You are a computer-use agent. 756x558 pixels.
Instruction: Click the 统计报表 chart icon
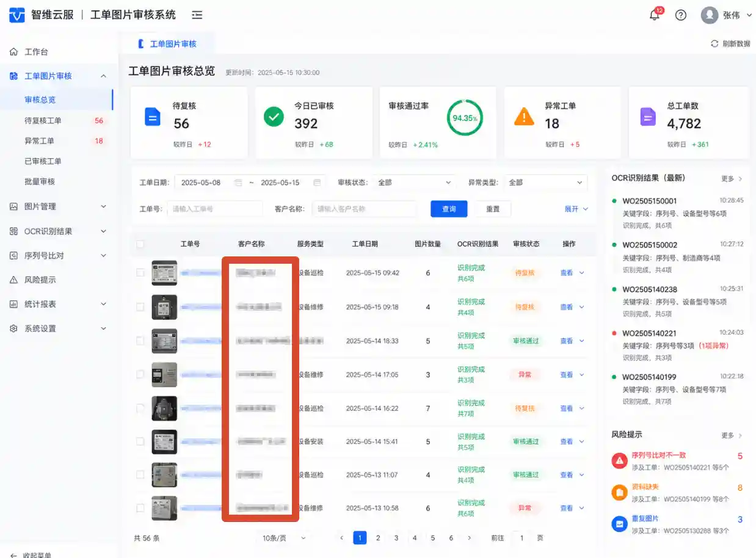pyautogui.click(x=13, y=304)
